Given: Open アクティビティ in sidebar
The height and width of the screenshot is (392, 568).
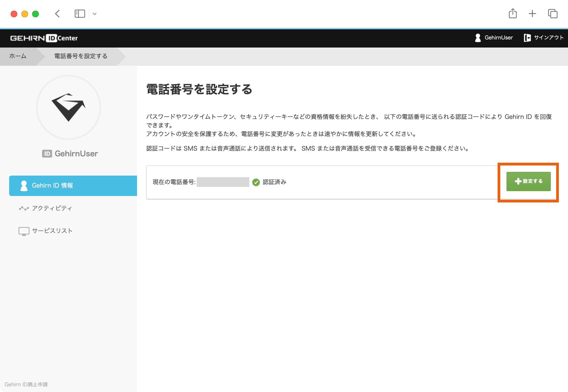Looking at the screenshot, I should [52, 208].
